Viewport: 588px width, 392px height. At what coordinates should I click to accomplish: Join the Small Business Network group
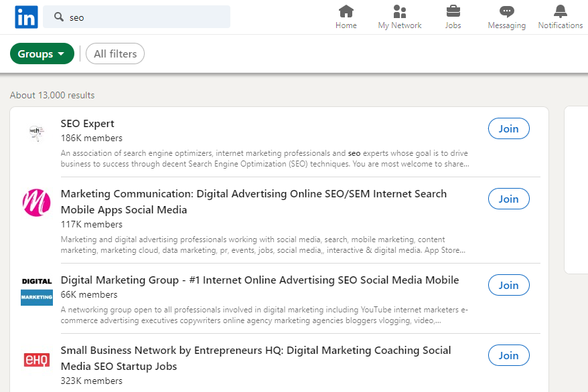point(508,355)
